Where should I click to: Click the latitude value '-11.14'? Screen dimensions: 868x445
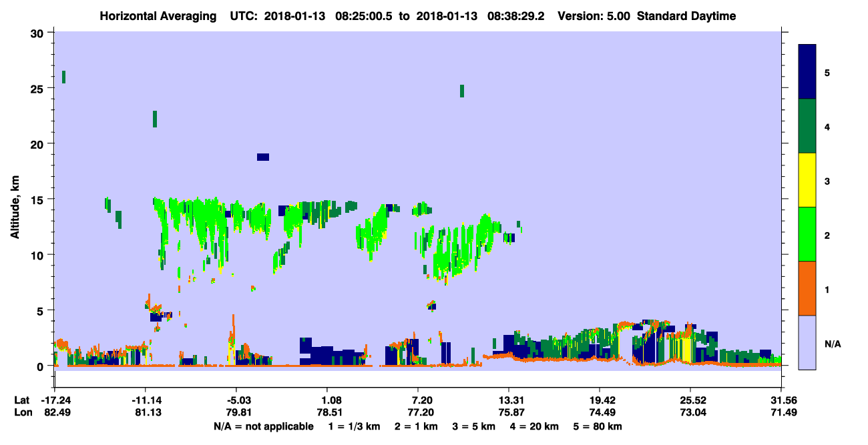(x=146, y=400)
